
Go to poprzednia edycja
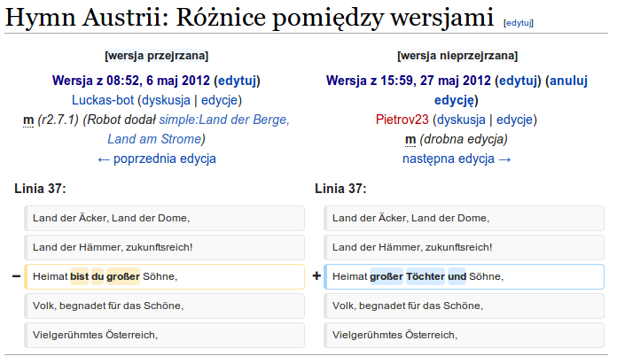click(156, 159)
